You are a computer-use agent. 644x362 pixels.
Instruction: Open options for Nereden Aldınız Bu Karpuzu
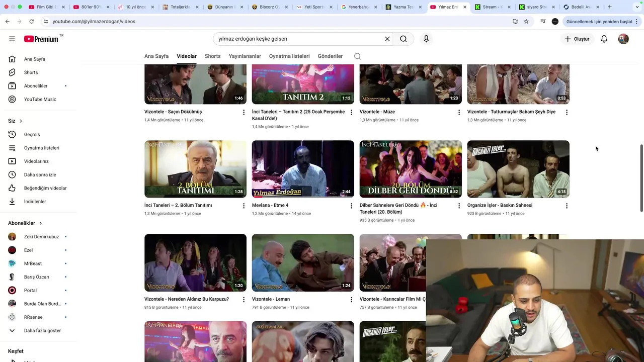pyautogui.click(x=244, y=300)
